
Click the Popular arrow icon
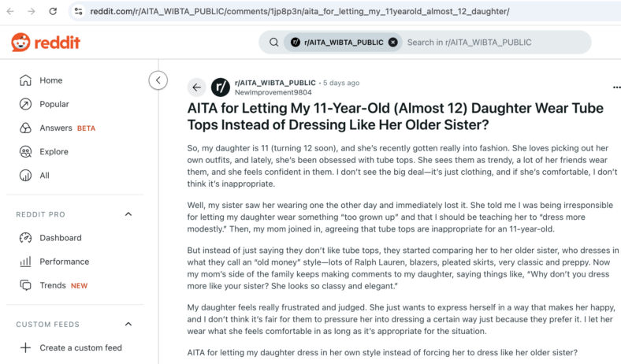coord(25,104)
